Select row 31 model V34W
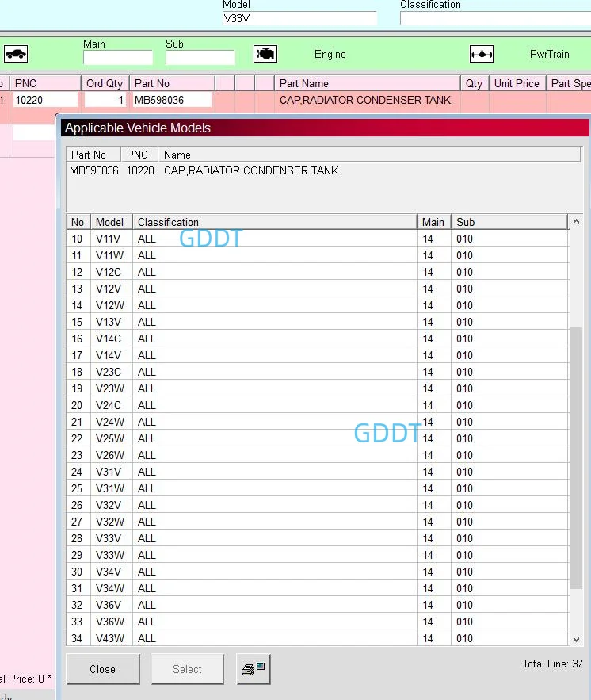This screenshot has height=700, width=591. point(317,588)
